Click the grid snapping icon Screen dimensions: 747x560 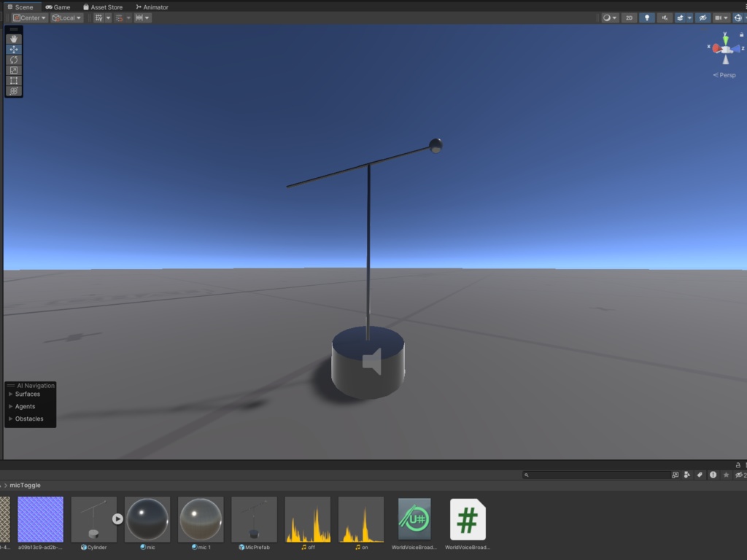(119, 17)
